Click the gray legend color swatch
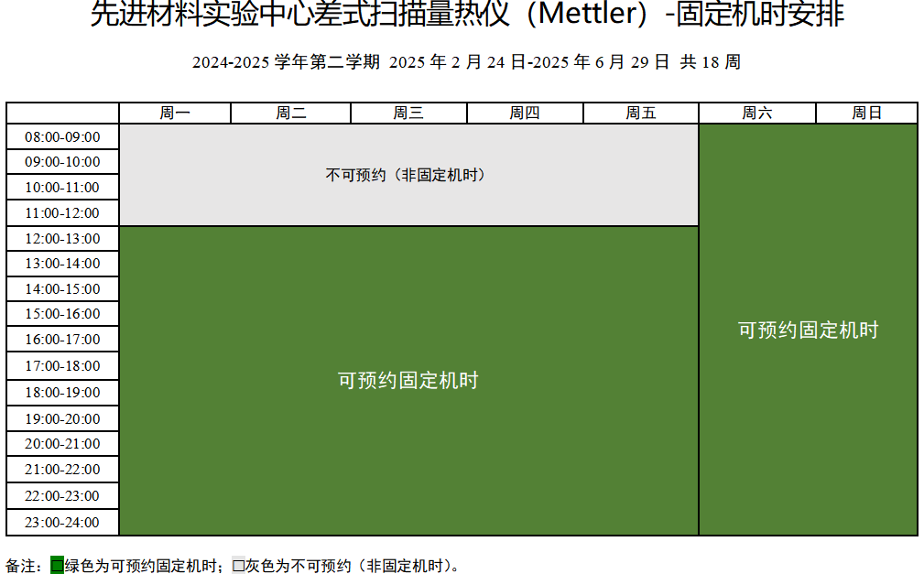This screenshot has width=924, height=574. tap(238, 566)
